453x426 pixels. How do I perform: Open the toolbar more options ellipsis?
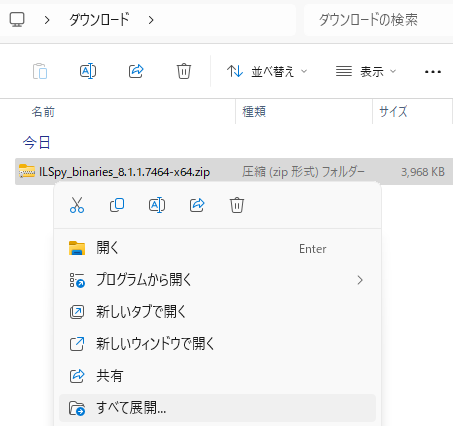pos(433,72)
